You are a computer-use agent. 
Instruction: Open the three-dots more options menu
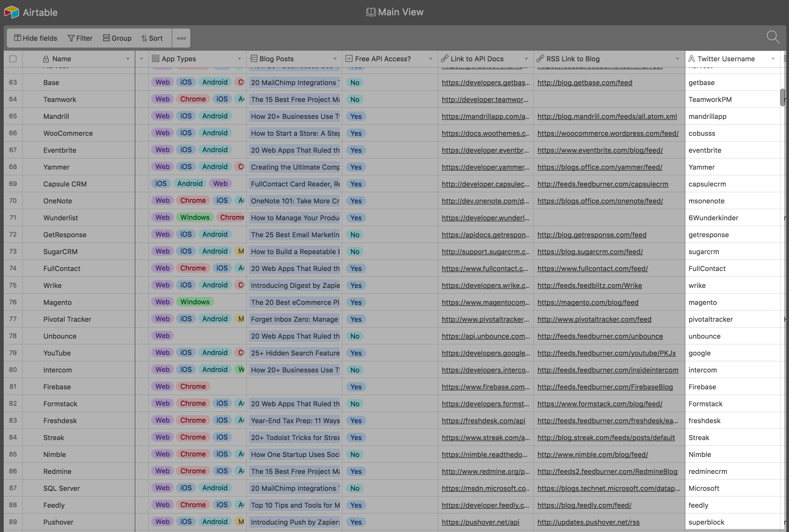pyautogui.click(x=181, y=38)
